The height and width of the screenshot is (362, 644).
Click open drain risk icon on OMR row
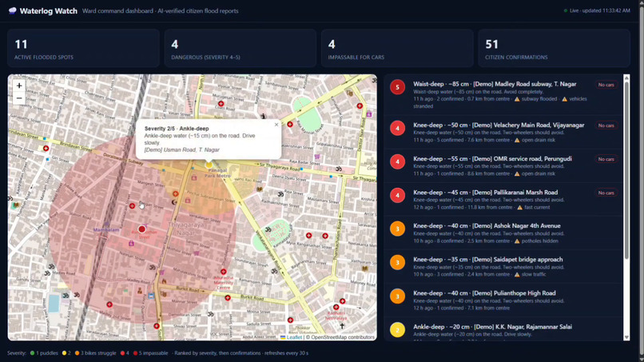point(517,174)
